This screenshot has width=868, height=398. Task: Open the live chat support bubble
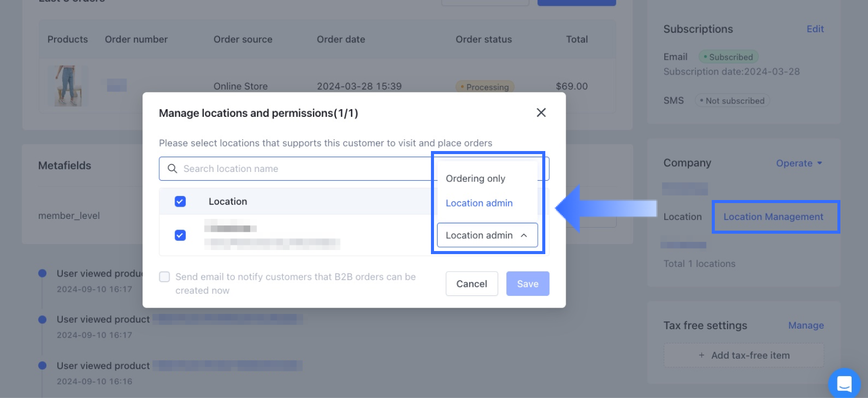844,383
